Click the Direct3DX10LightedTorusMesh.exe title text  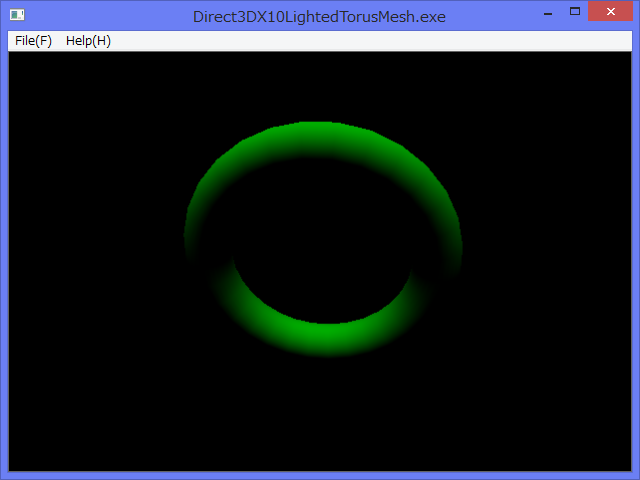tap(319, 17)
